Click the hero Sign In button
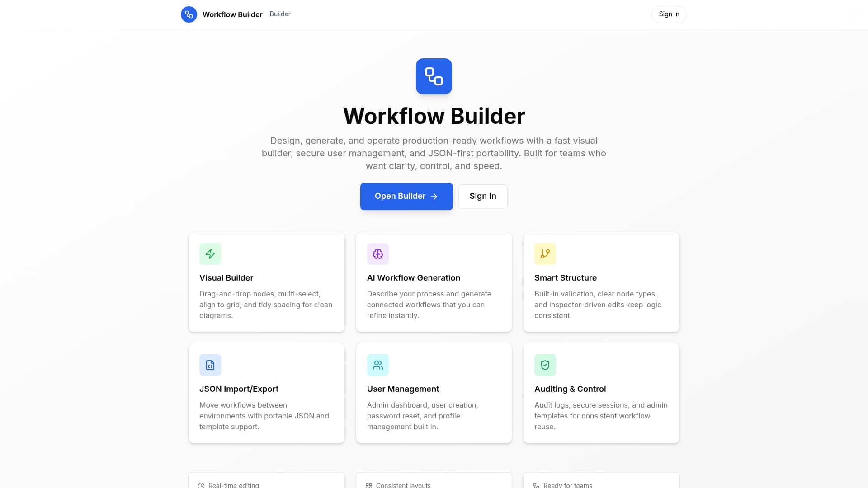This screenshot has height=488, width=868. 483,197
